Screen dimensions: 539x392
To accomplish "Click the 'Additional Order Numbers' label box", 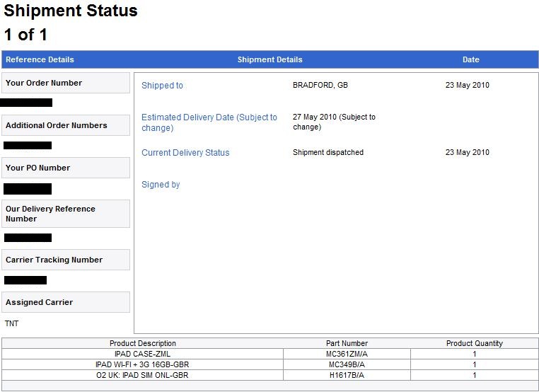I will pyautogui.click(x=57, y=125).
